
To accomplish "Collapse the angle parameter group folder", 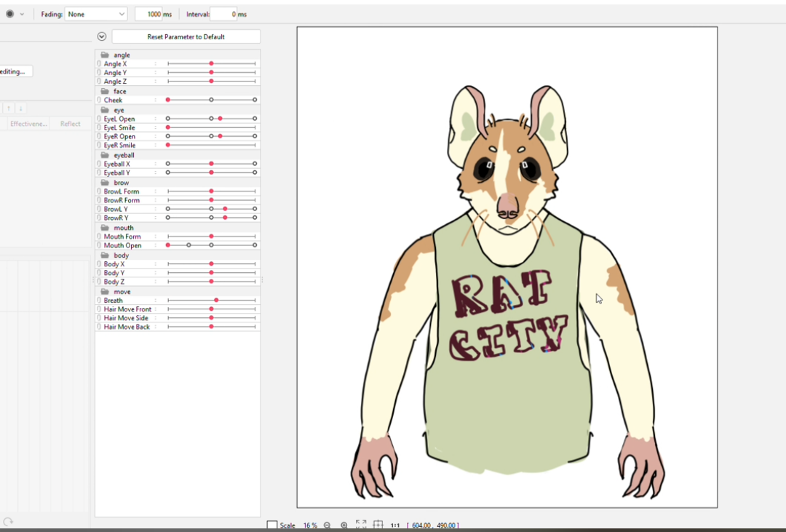I will pos(105,55).
